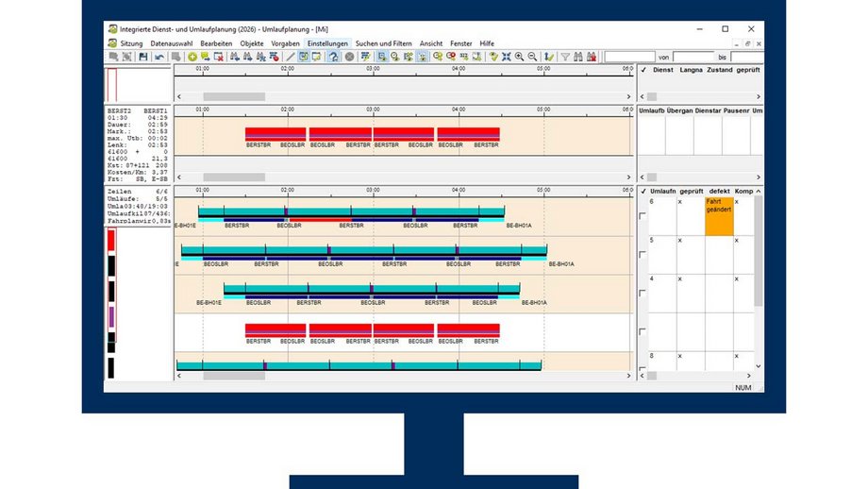Tick the checkbox in row 6
The image size is (868, 489).
[643, 216]
